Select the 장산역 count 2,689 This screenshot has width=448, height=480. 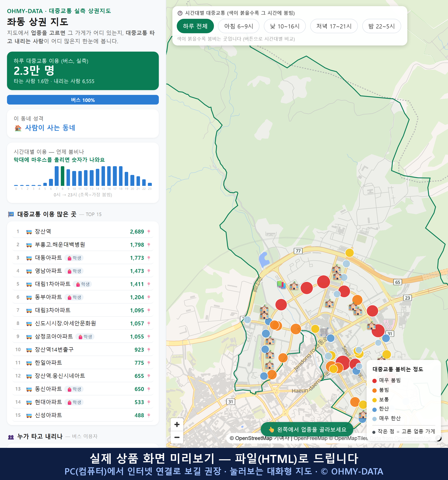(137, 232)
